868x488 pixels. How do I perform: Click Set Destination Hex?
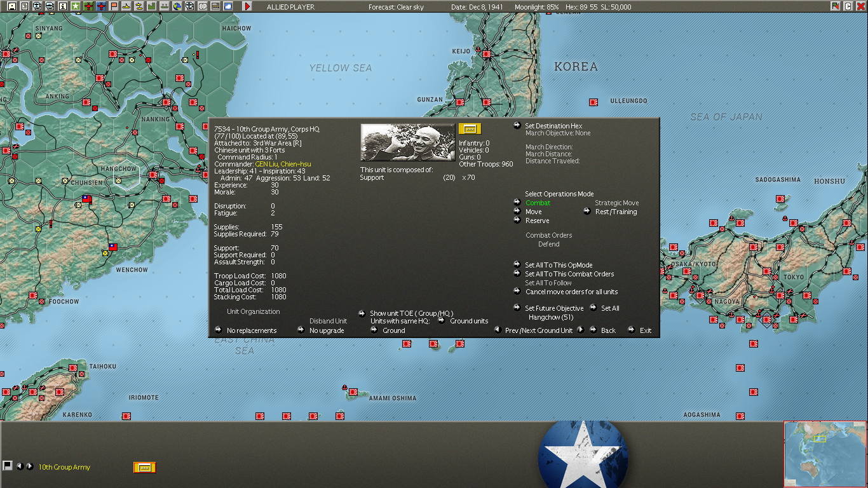point(553,126)
